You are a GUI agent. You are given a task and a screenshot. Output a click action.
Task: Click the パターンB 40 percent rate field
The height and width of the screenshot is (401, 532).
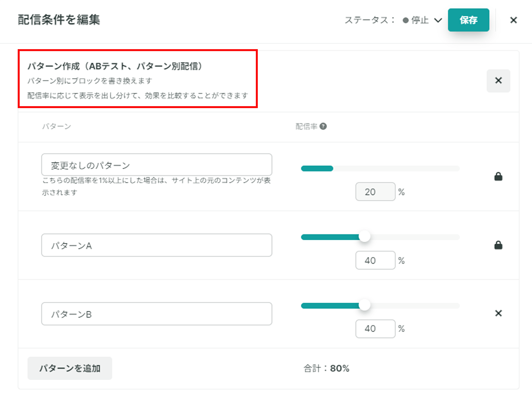coord(375,329)
